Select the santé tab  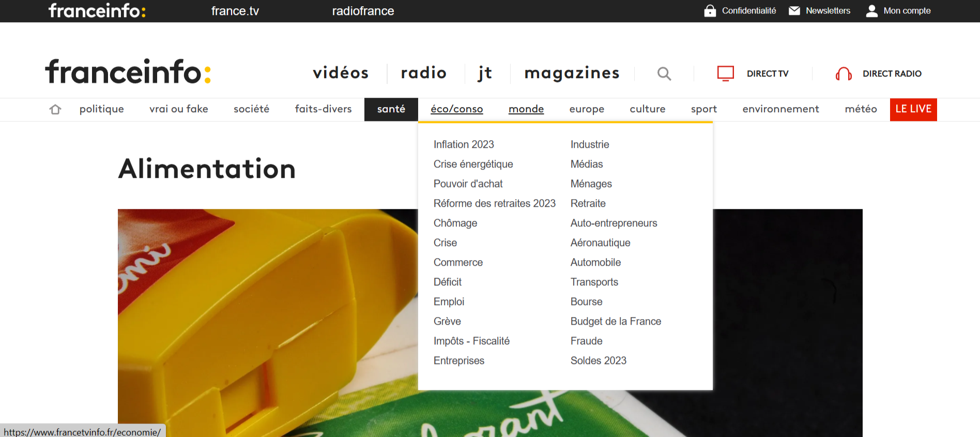[x=391, y=109]
